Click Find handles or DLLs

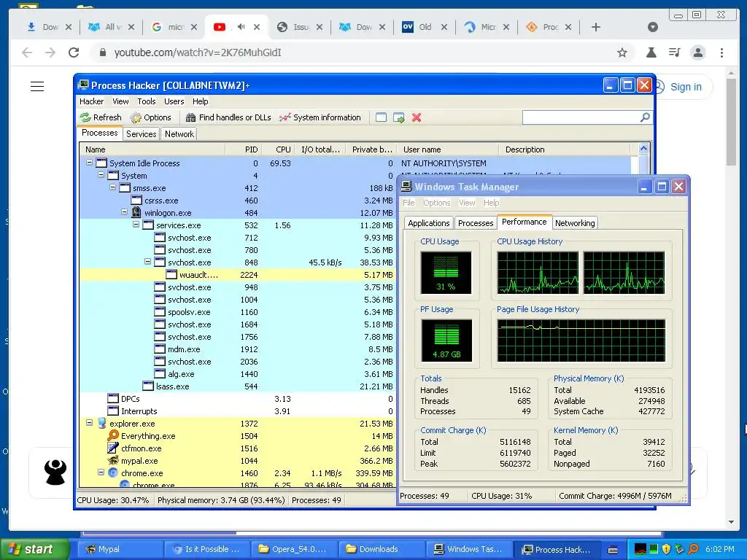(228, 117)
